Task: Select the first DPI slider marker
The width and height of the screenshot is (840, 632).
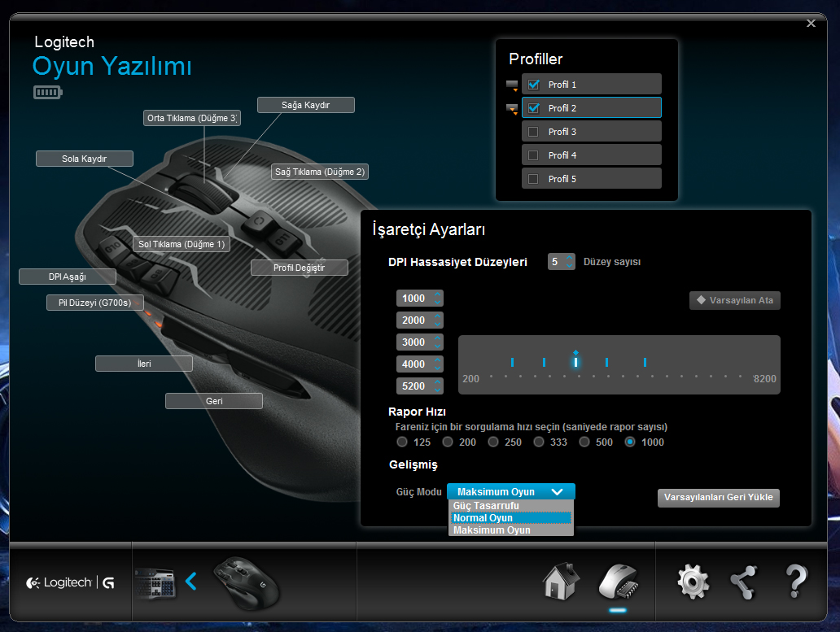Action: (513, 362)
